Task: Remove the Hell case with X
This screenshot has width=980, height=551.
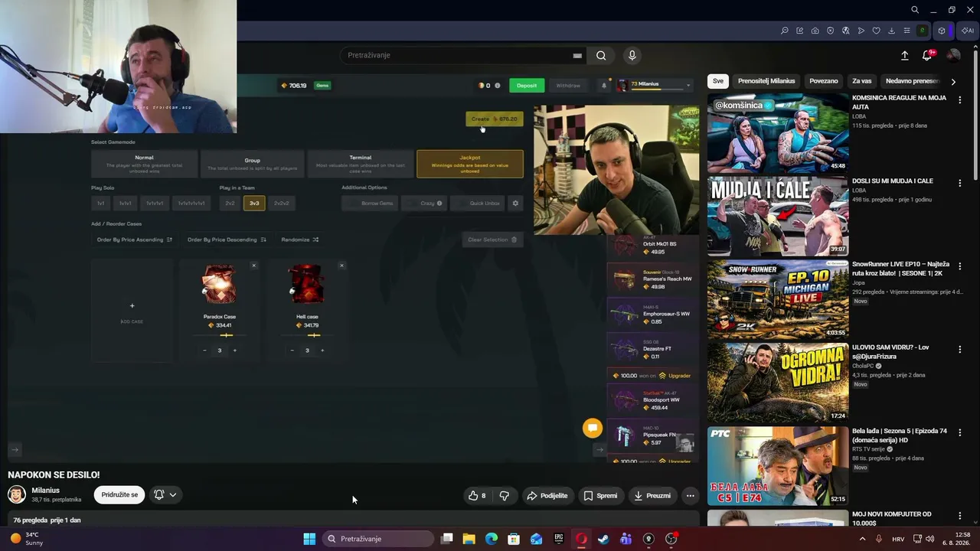Action: (x=341, y=266)
